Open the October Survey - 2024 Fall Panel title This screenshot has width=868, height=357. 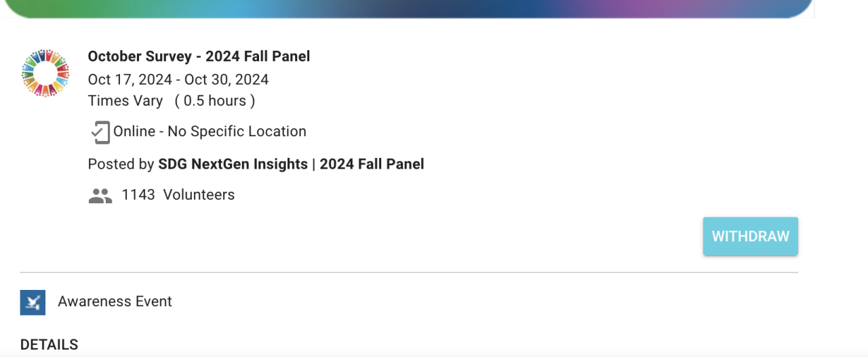coord(199,56)
